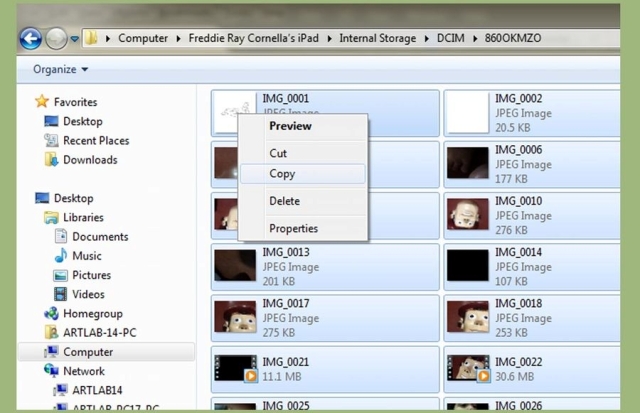The image size is (640, 413).
Task: Open the Organize dropdown menu
Action: [x=60, y=69]
